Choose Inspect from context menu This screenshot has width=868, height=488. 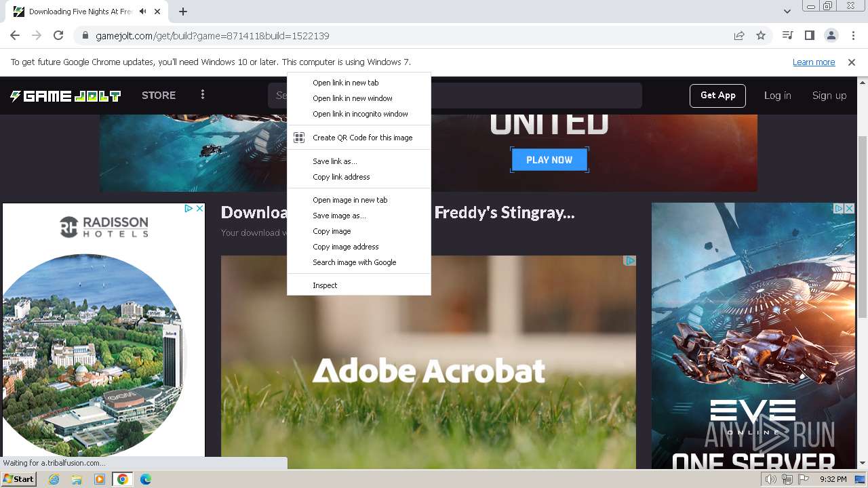click(x=359, y=285)
